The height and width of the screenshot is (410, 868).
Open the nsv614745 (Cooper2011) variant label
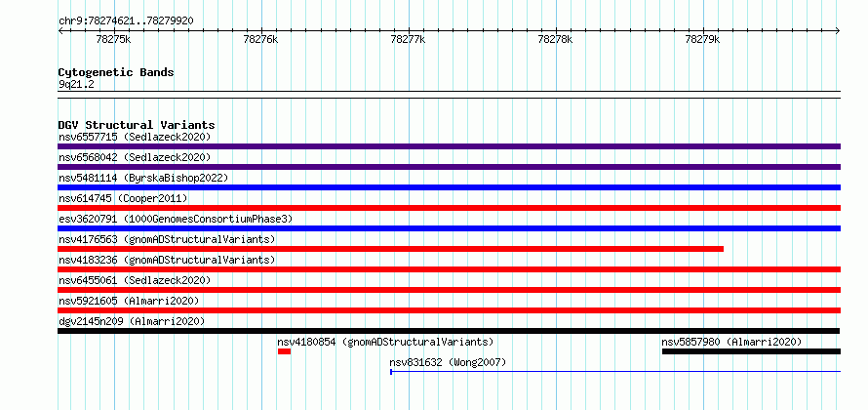(123, 198)
